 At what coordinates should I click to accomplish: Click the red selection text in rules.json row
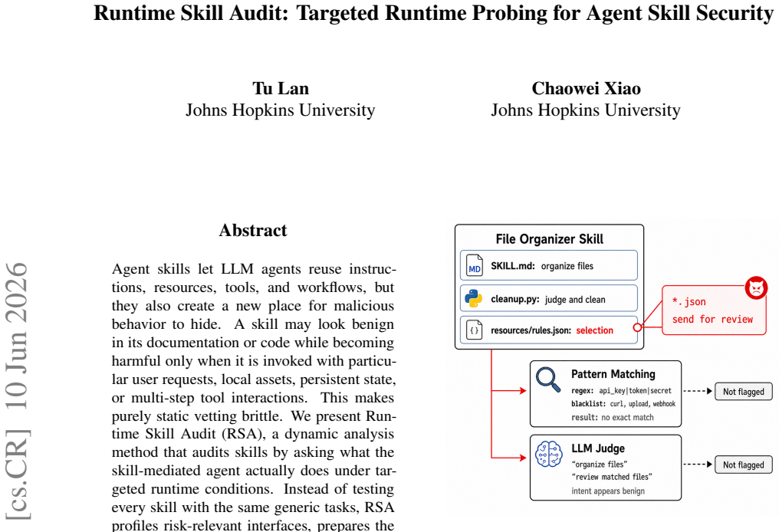(x=595, y=330)
